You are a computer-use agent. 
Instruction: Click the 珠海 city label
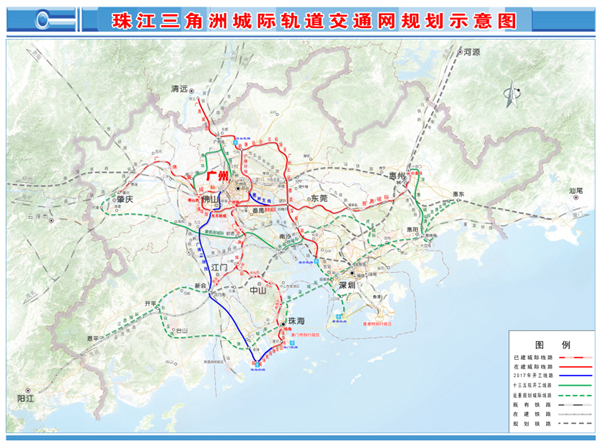(294, 321)
